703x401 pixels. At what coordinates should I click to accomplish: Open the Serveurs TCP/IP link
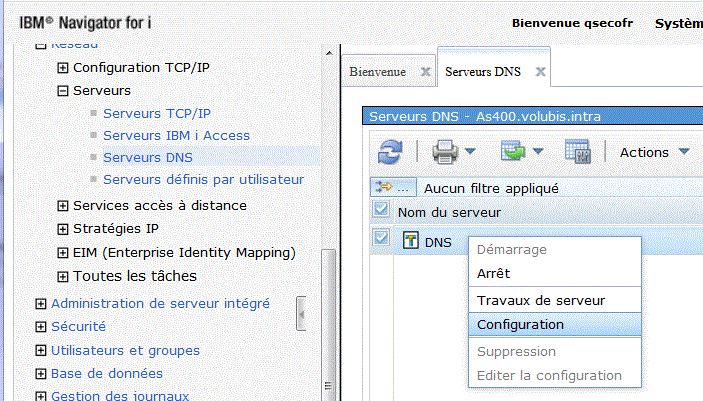156,113
